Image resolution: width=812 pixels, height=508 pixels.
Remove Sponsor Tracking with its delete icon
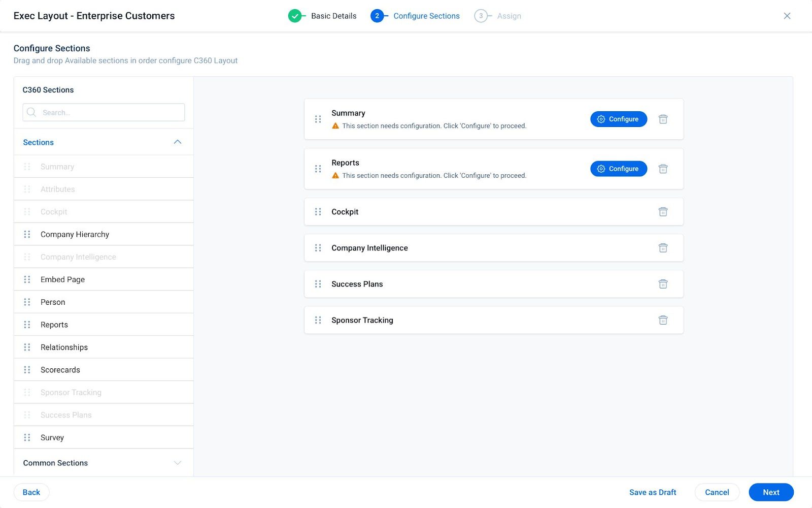click(x=663, y=320)
